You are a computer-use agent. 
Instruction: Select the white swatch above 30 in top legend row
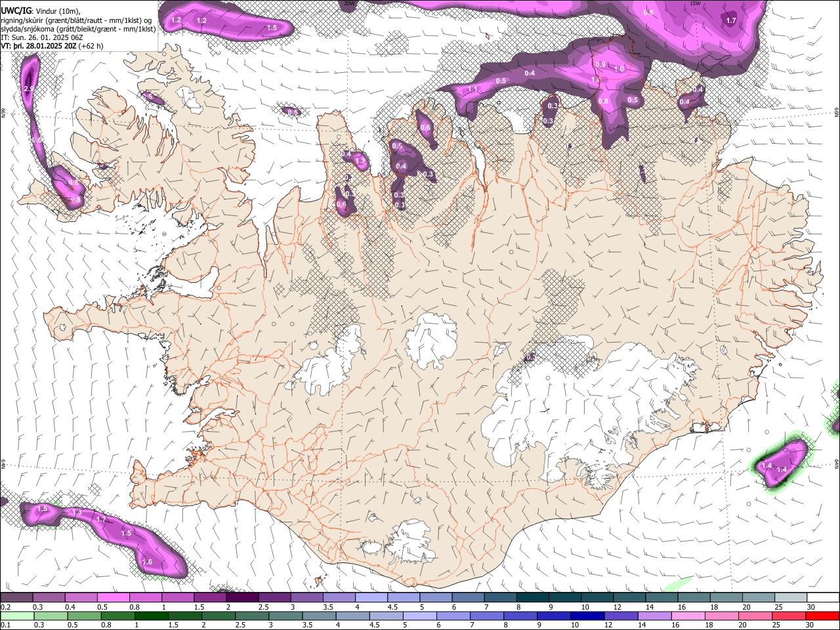(823, 598)
